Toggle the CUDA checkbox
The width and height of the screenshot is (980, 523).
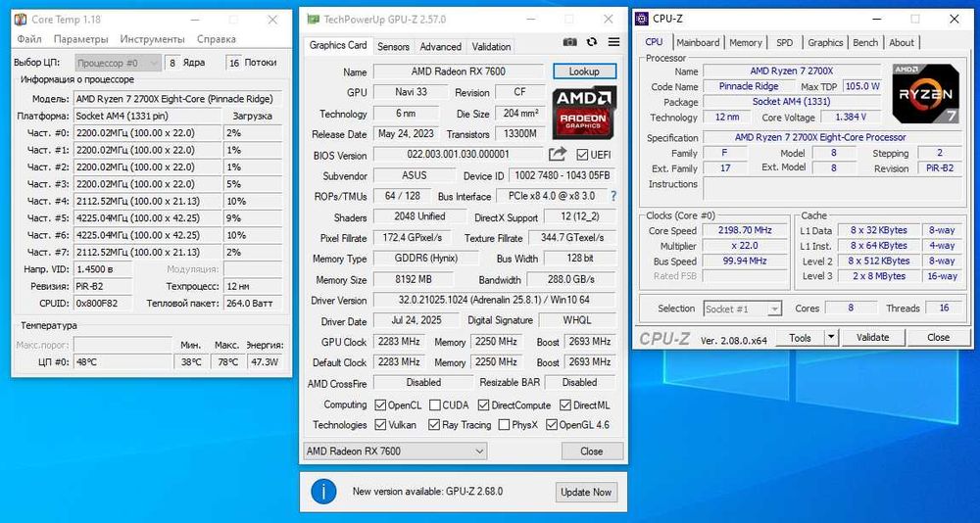[435, 404]
